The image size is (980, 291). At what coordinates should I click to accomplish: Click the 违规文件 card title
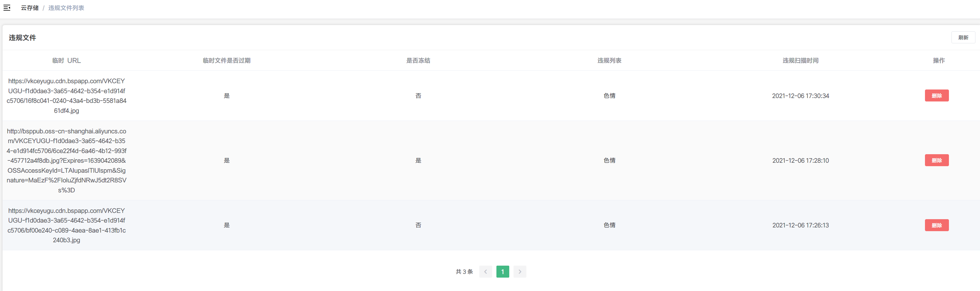(x=23, y=38)
